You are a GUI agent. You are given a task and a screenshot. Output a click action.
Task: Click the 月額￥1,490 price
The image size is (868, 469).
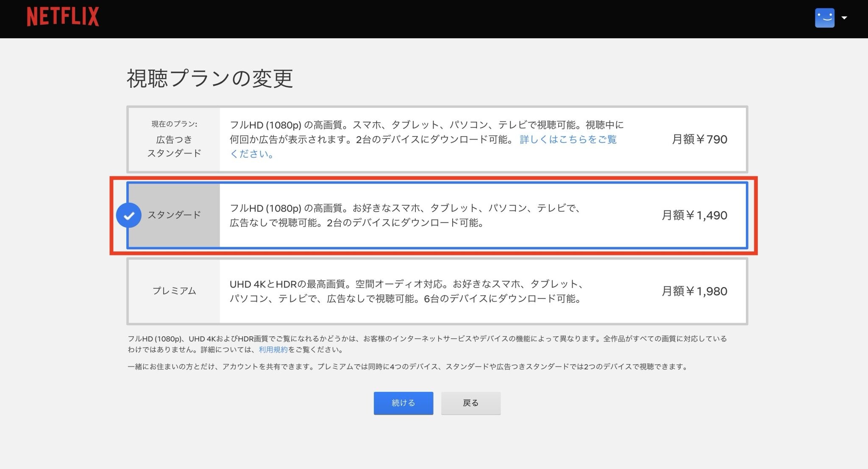click(694, 215)
